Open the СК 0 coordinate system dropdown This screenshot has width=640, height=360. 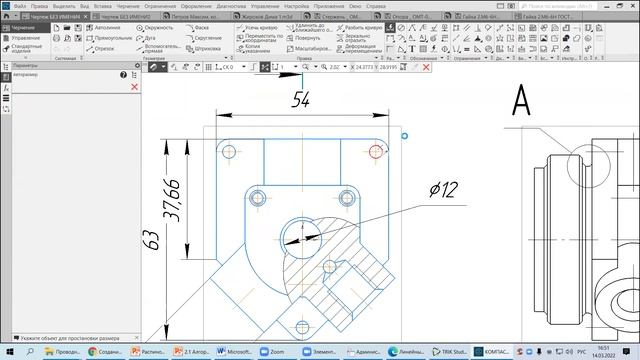pos(244,67)
